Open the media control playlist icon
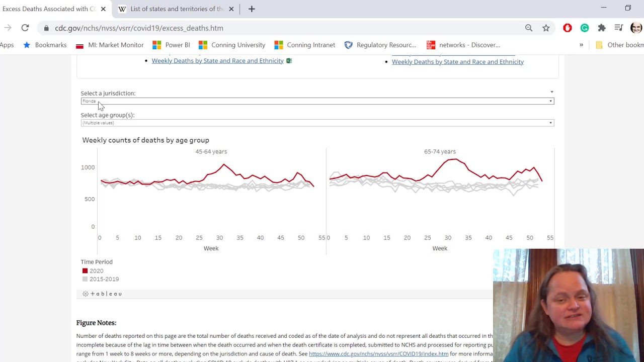 [619, 28]
